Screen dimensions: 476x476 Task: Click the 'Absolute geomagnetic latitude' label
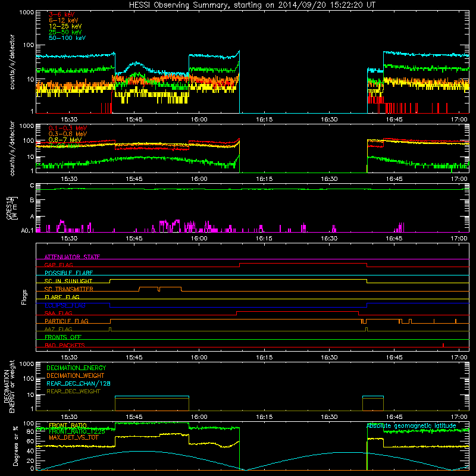coord(411,426)
